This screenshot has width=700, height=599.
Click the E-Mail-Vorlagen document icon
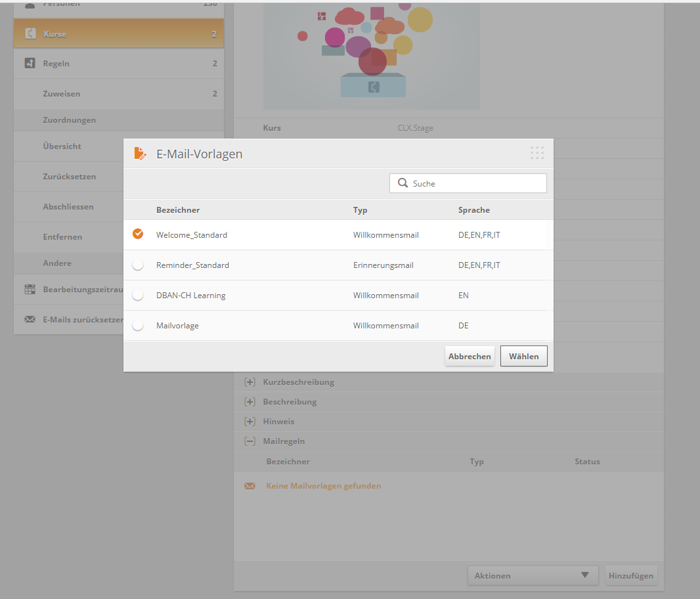click(139, 154)
